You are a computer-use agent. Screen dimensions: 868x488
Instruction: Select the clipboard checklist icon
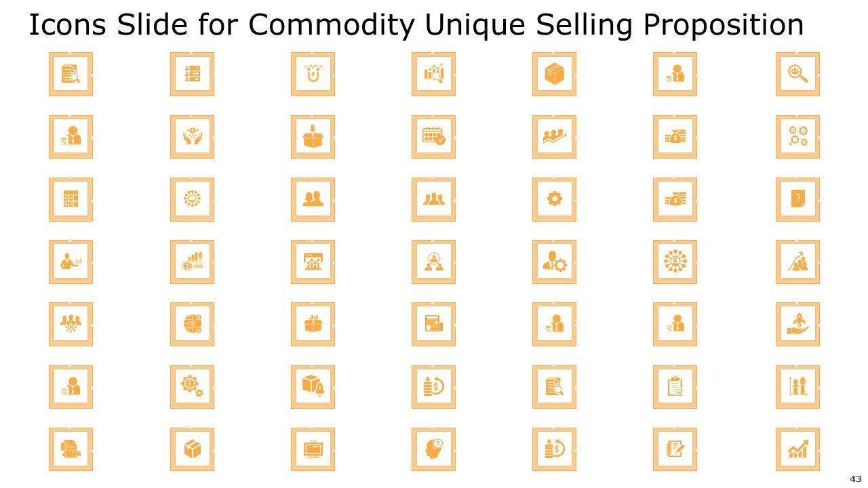[x=675, y=387]
